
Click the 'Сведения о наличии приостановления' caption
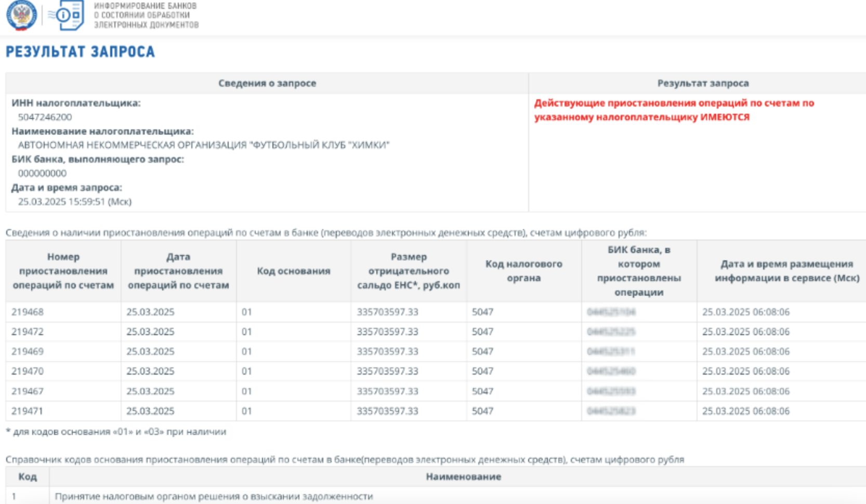(x=326, y=233)
